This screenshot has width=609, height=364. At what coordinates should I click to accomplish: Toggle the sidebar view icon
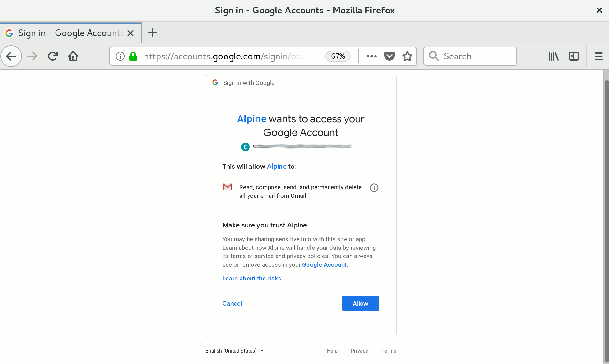coord(574,56)
